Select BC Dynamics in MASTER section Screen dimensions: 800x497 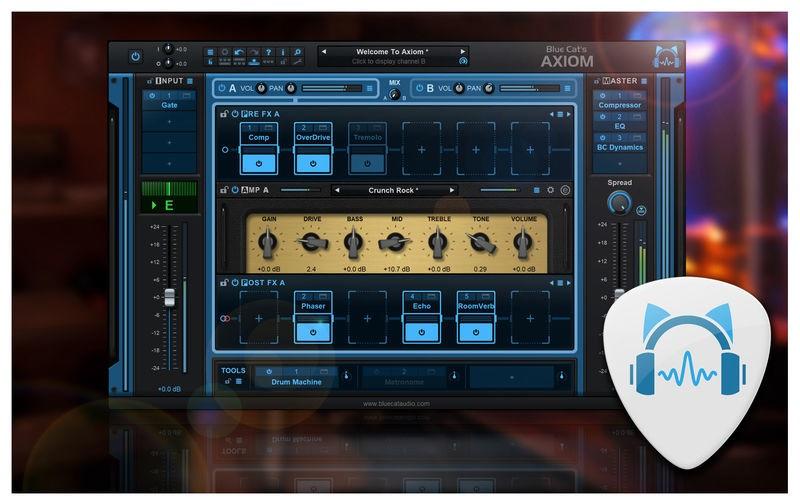619,147
